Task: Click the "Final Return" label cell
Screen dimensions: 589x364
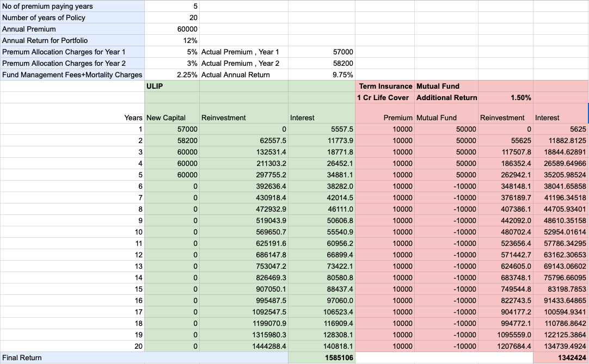Action: 72,357
